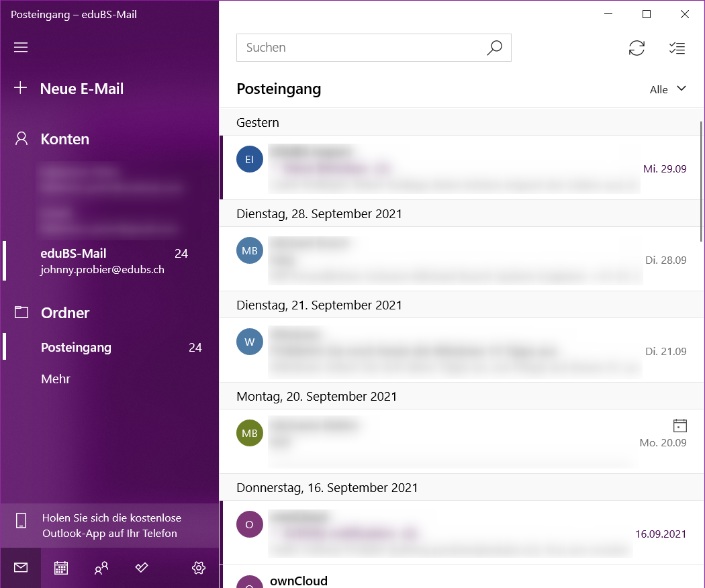
Task: Click the search magnifier icon
Action: point(494,48)
